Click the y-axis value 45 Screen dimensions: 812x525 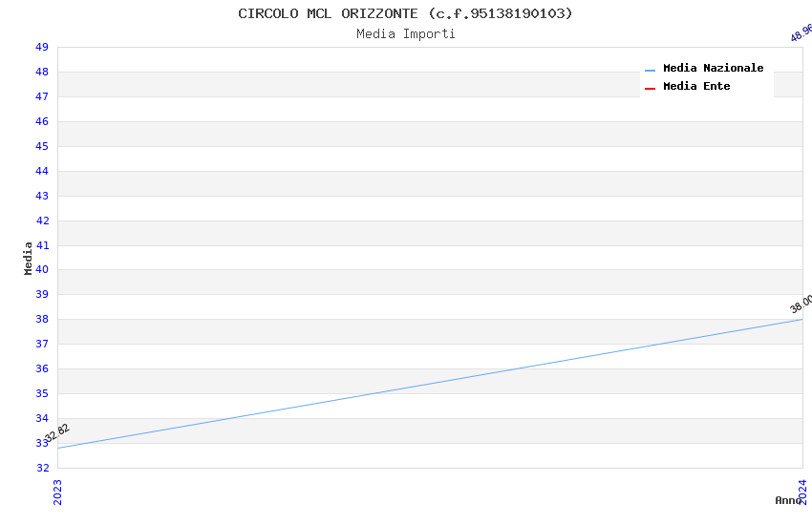[x=42, y=146]
